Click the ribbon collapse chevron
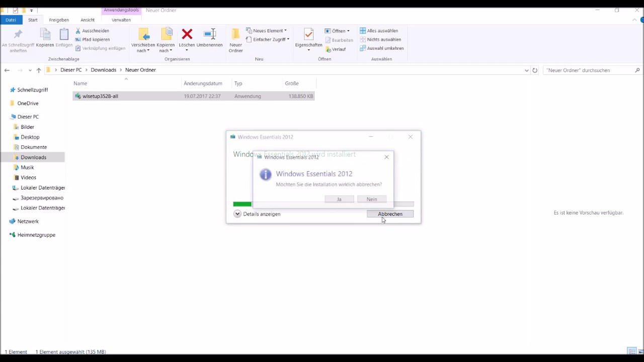644x362 pixels. [x=634, y=20]
